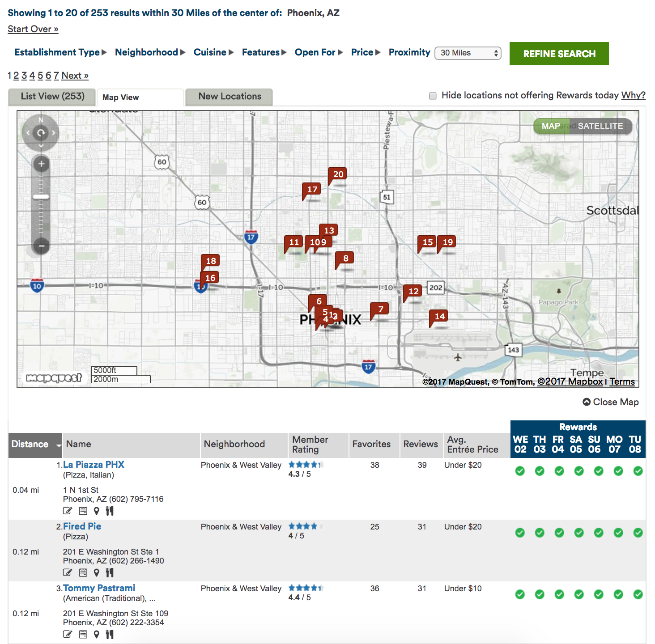Screen dimensions: 655x644
Task: Select map marker 11
Action: 294,242
